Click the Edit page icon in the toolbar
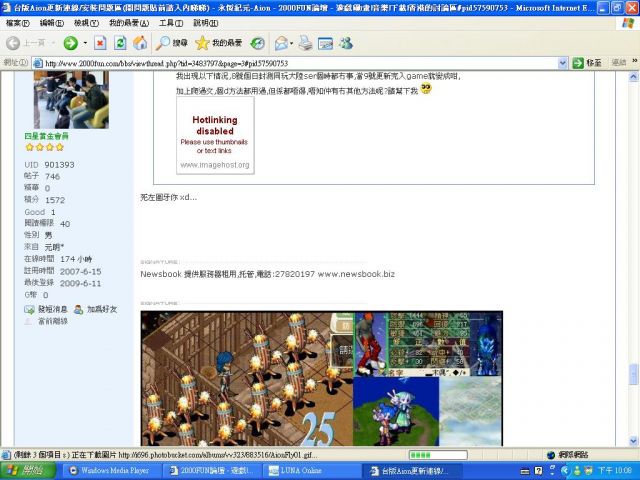 click(325, 43)
